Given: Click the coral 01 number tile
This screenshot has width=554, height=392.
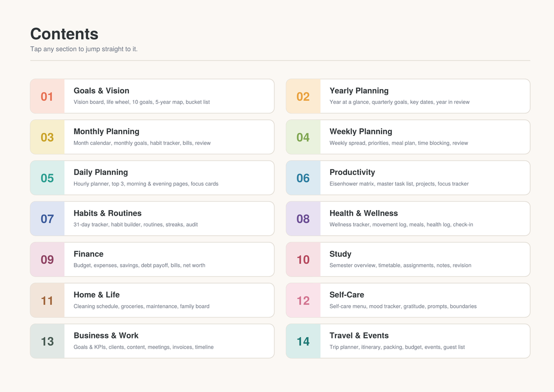Looking at the screenshot, I should point(47,96).
